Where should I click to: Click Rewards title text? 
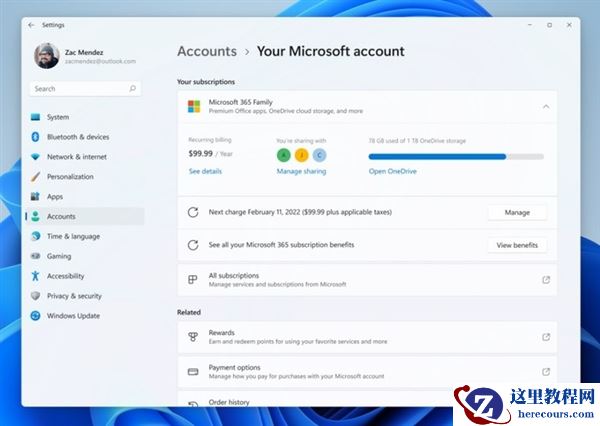(x=222, y=333)
